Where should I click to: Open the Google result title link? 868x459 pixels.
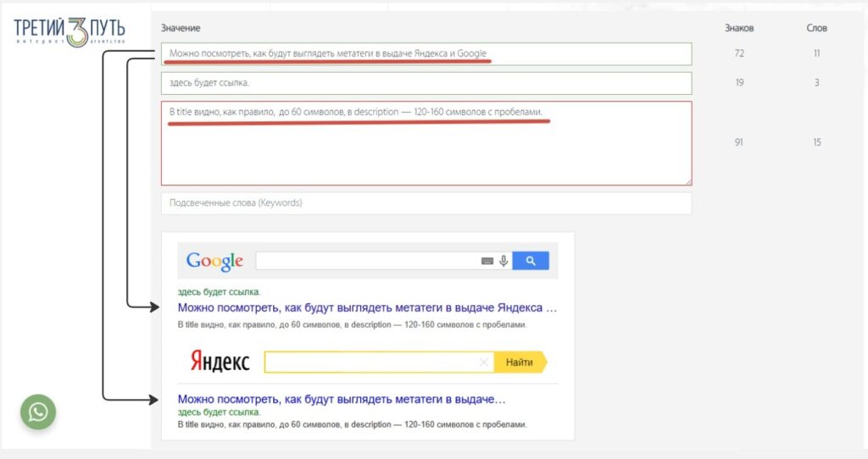click(x=367, y=307)
